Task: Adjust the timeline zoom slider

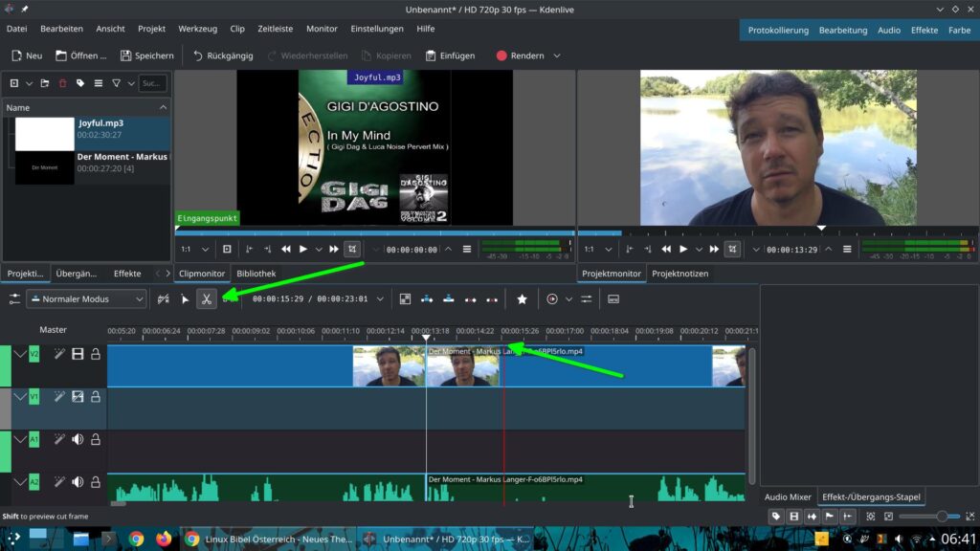Action: 928,517
